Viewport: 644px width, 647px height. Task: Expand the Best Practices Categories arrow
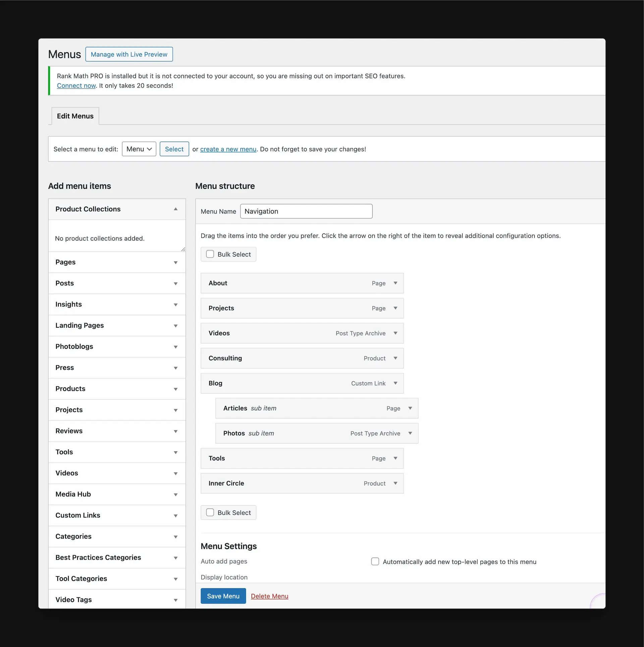click(x=175, y=558)
